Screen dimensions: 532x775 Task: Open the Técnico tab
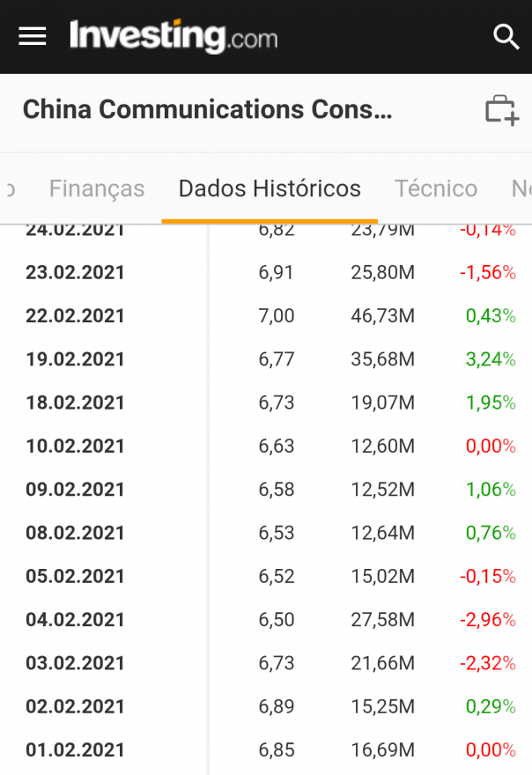tap(436, 188)
